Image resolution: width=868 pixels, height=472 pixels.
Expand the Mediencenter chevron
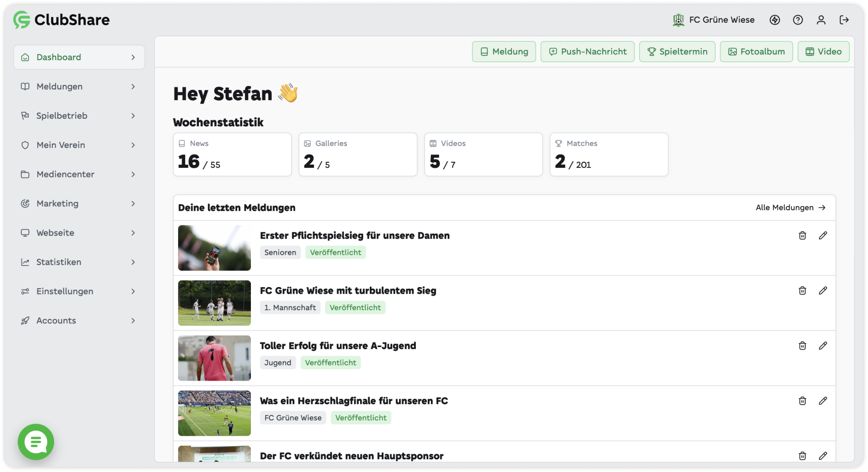pyautogui.click(x=133, y=174)
